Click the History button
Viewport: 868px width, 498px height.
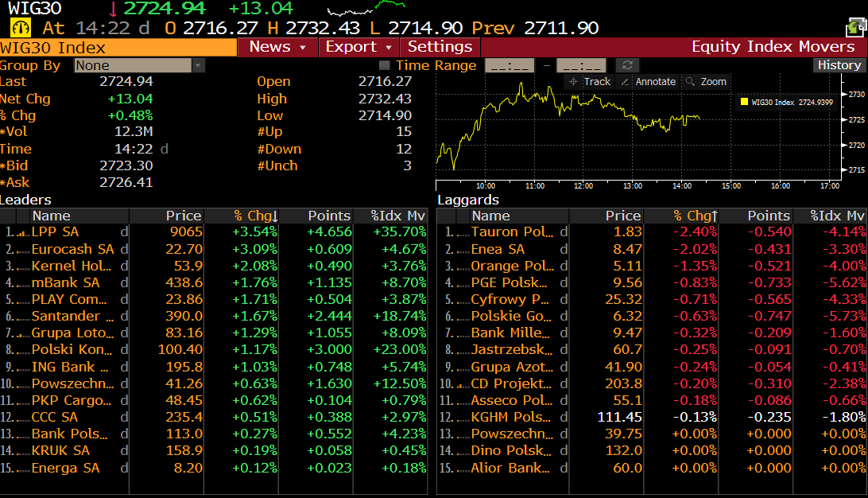click(839, 64)
